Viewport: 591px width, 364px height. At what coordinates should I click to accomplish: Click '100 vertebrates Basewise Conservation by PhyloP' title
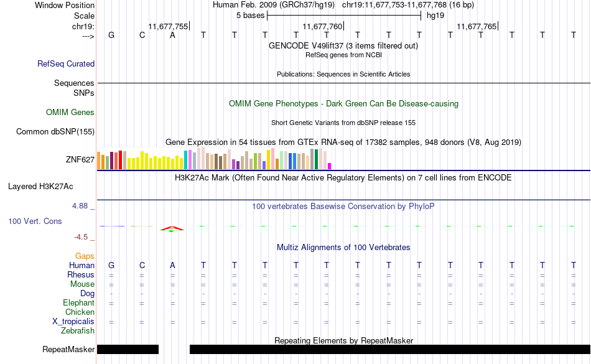pos(343,206)
